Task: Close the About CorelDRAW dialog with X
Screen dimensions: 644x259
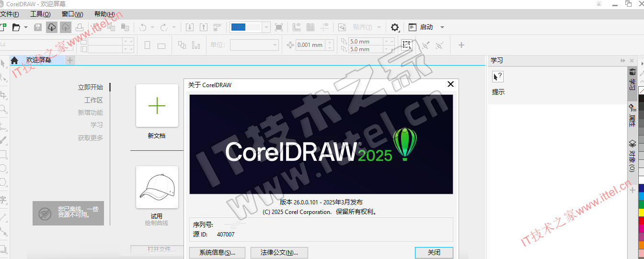Action: point(450,84)
